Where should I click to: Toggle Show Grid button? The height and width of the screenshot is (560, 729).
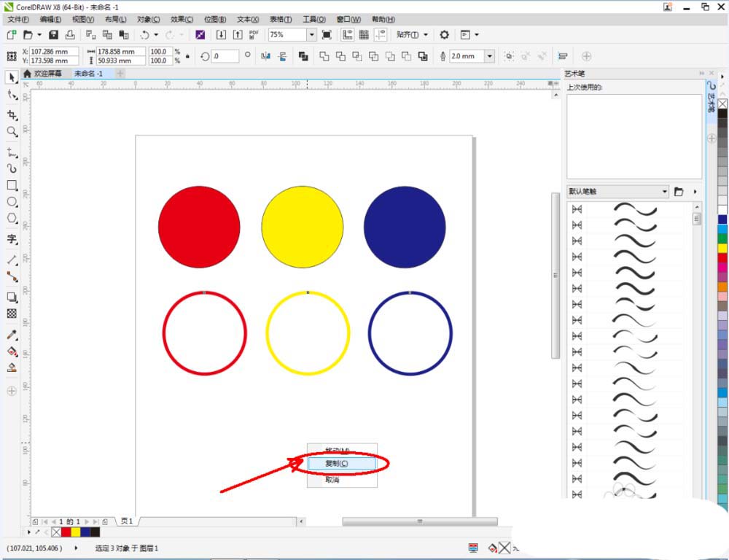pos(364,35)
